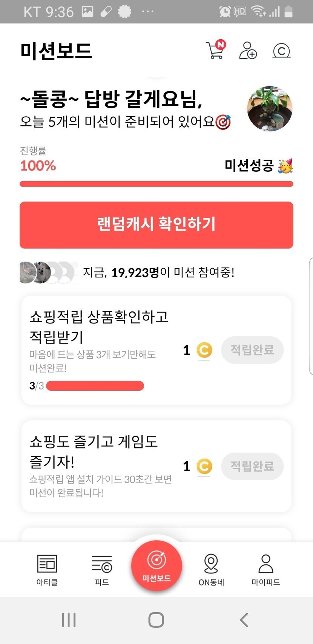Tap the profile photo of the plant
This screenshot has width=313, height=644.
[270, 108]
